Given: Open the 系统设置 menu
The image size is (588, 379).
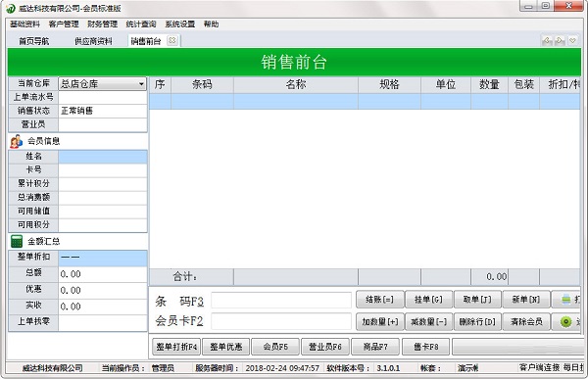Looking at the screenshot, I should coord(180,24).
